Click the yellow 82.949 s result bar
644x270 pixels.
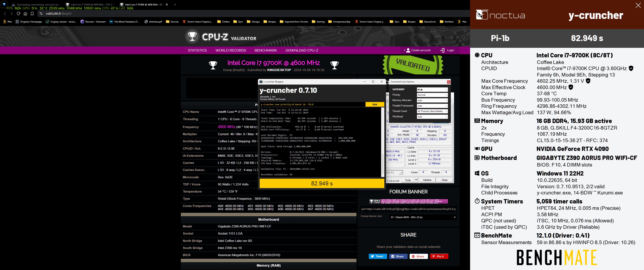[x=322, y=183]
